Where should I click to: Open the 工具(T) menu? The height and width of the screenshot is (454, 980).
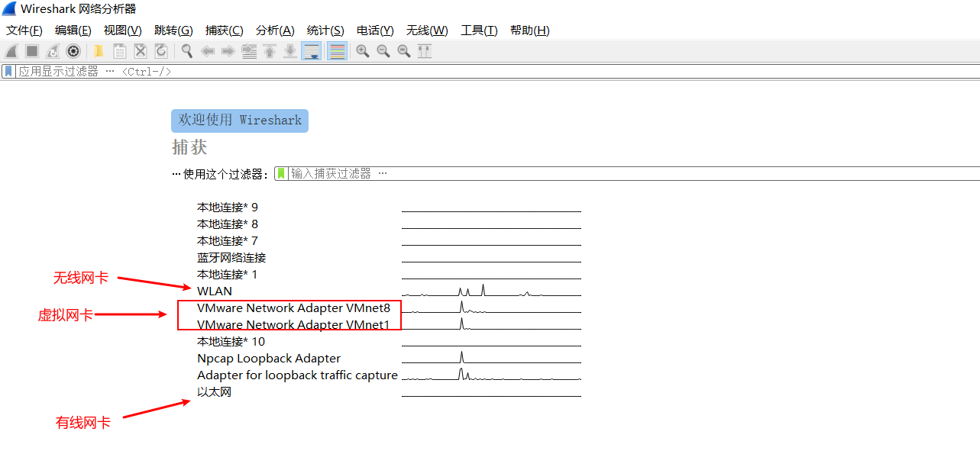[479, 31]
